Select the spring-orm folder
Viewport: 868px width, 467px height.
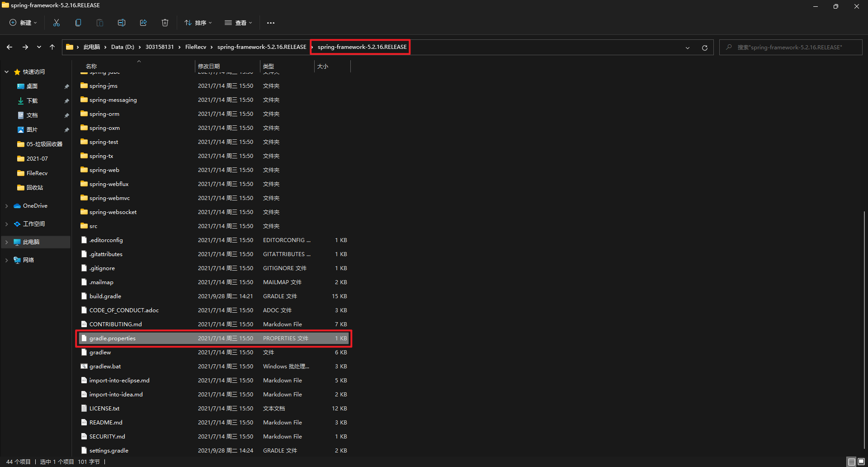click(x=214, y=114)
